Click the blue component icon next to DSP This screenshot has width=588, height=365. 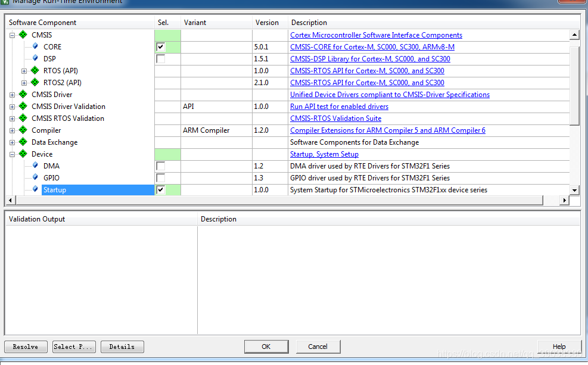(x=35, y=58)
